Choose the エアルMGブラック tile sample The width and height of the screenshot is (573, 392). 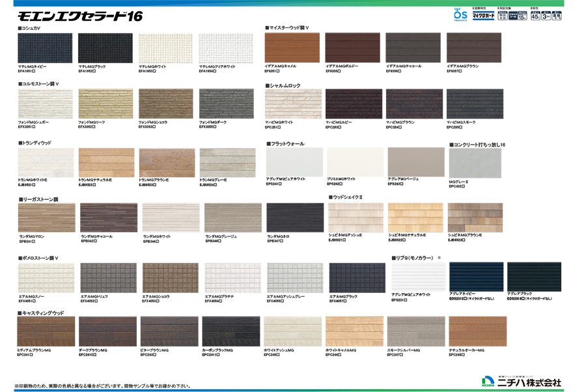(357, 278)
